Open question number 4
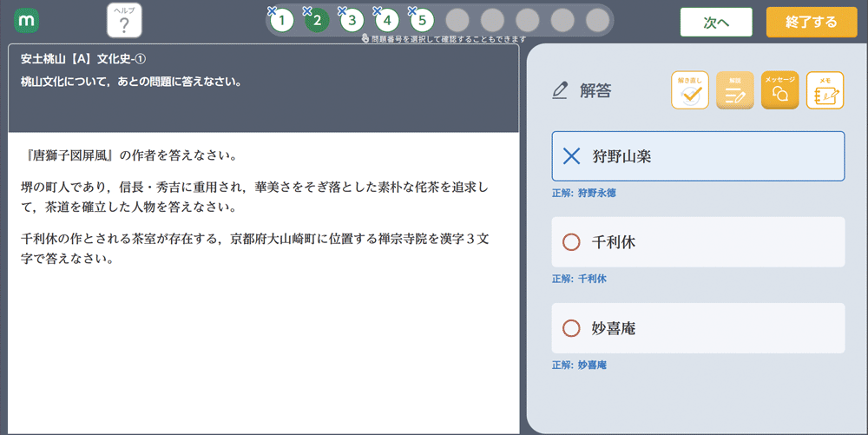Screen dimensions: 868x435 [387, 21]
